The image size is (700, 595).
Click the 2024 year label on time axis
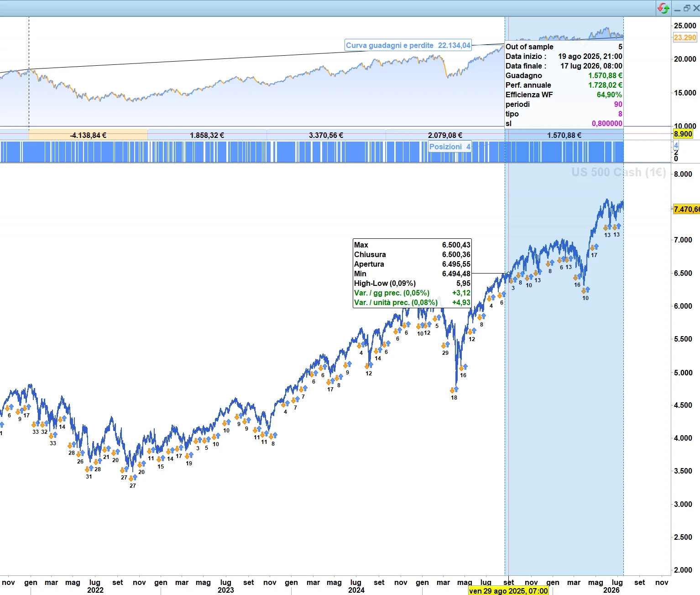coord(356,590)
